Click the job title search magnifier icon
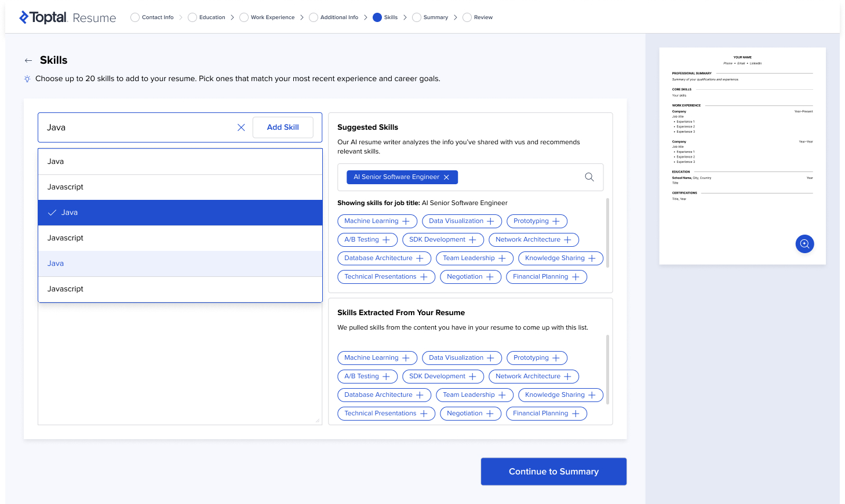The height and width of the screenshot is (504, 845). point(589,177)
